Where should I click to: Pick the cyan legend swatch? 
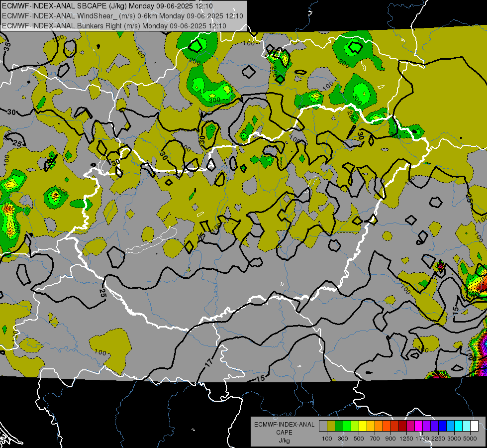[459, 426]
